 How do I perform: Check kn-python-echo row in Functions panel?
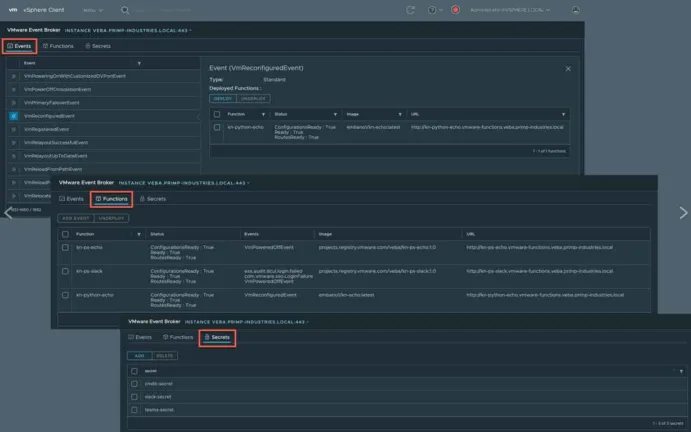[x=65, y=295]
